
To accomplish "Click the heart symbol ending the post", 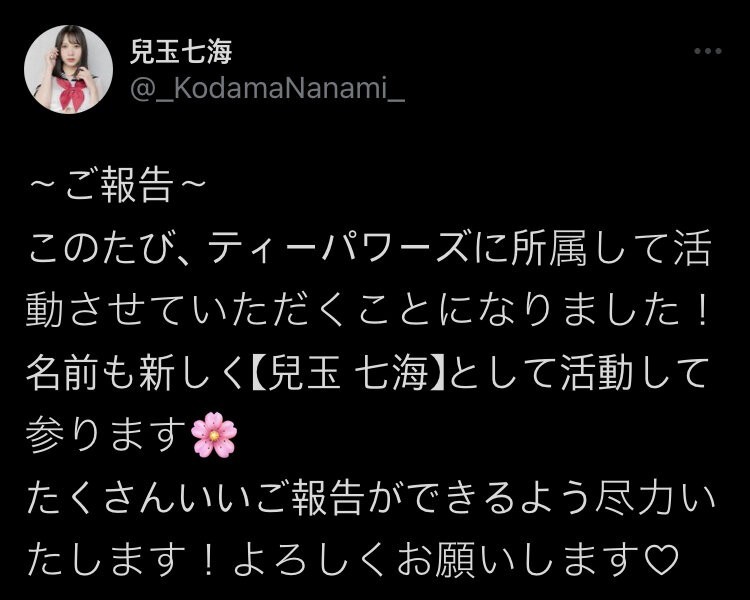I will [661, 559].
